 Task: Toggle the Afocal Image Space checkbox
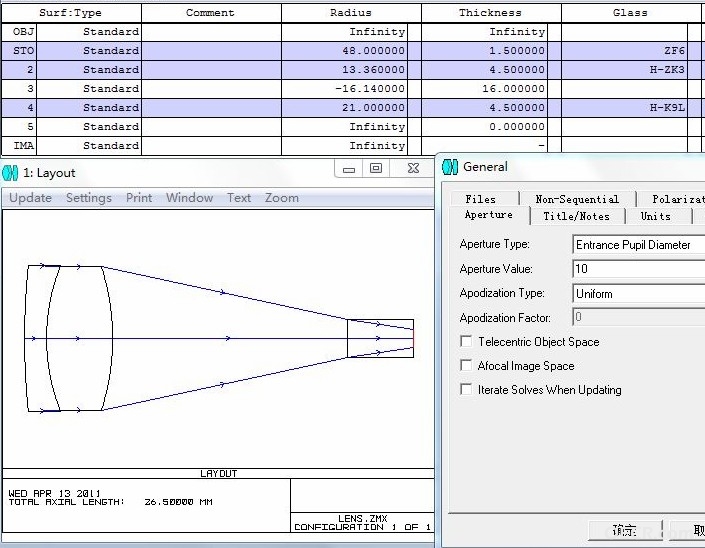pyautogui.click(x=466, y=365)
